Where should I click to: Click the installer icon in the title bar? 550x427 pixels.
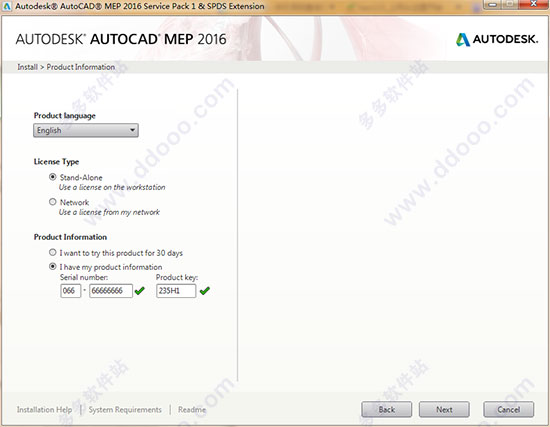[x=7, y=6]
